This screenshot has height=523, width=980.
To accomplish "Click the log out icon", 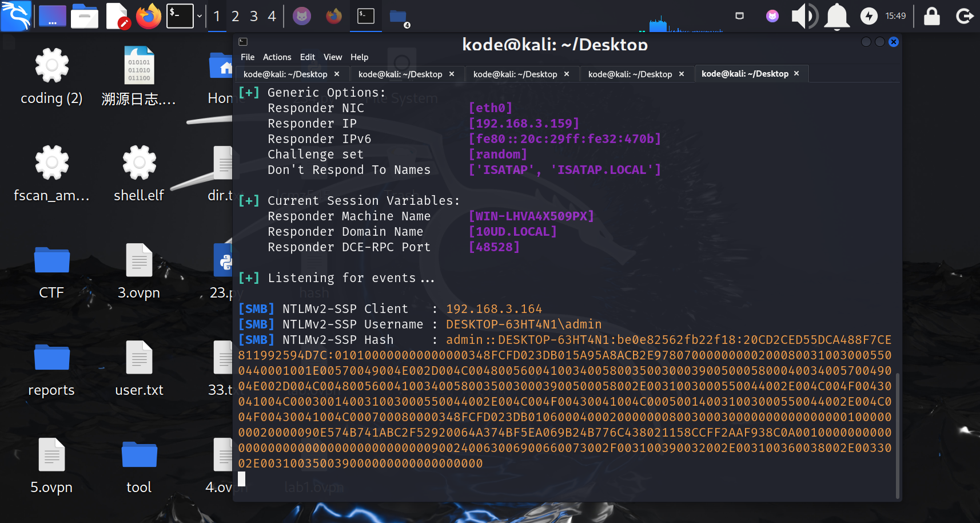I will tap(965, 16).
